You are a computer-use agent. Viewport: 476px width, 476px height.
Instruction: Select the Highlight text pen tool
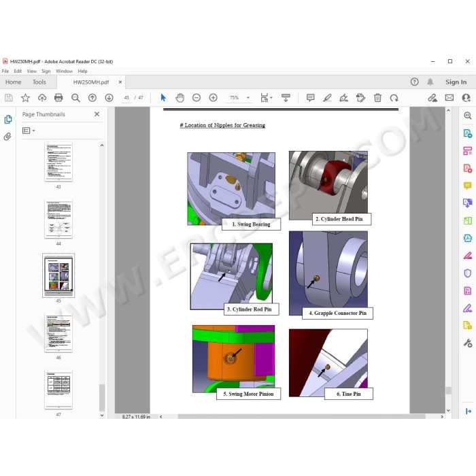point(327,98)
